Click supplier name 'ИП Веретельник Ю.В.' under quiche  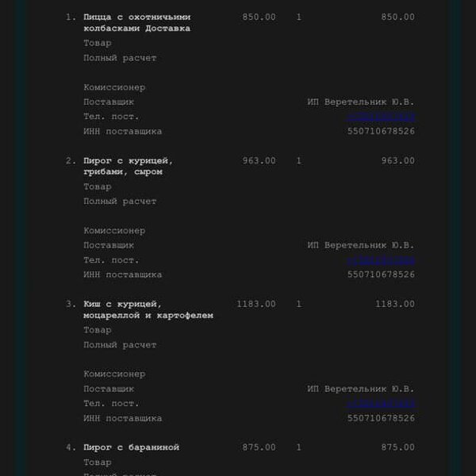coord(361,390)
